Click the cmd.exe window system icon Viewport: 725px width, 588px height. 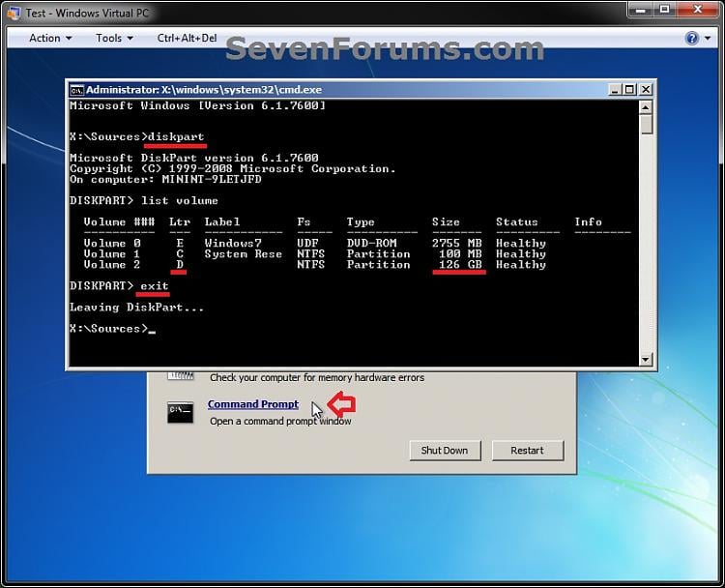(x=76, y=90)
